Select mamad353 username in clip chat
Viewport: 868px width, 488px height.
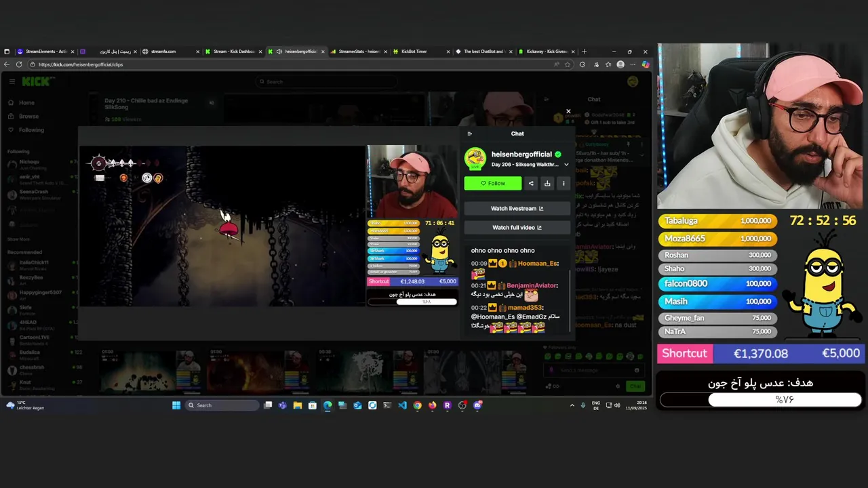(524, 308)
